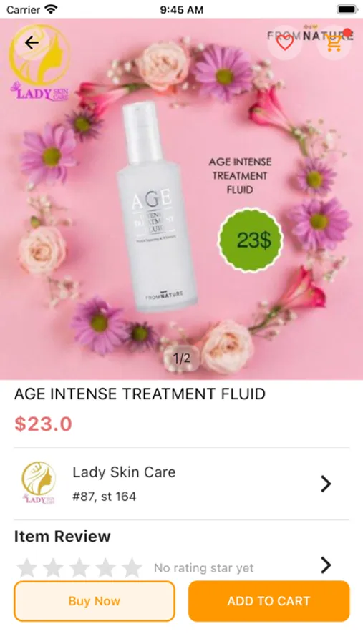
Task: Click the Buy Now button
Action: click(95, 601)
